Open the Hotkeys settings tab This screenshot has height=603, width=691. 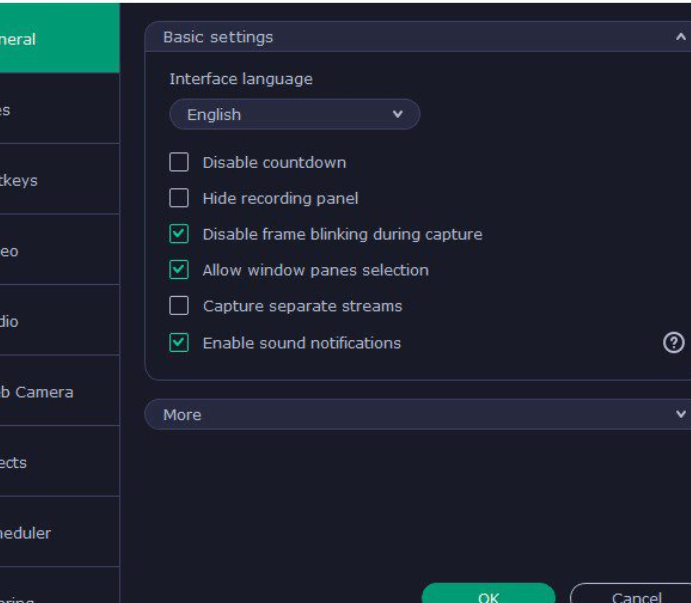[59, 179]
